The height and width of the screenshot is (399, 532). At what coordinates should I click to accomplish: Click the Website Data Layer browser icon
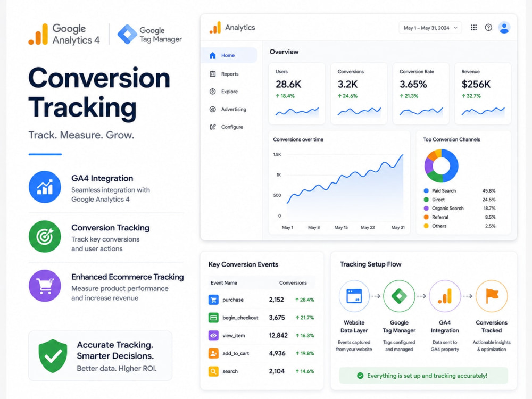coord(354,296)
